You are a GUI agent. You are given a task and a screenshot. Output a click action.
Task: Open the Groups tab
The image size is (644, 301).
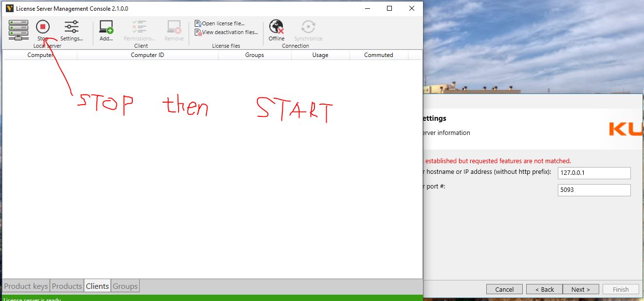click(x=125, y=286)
